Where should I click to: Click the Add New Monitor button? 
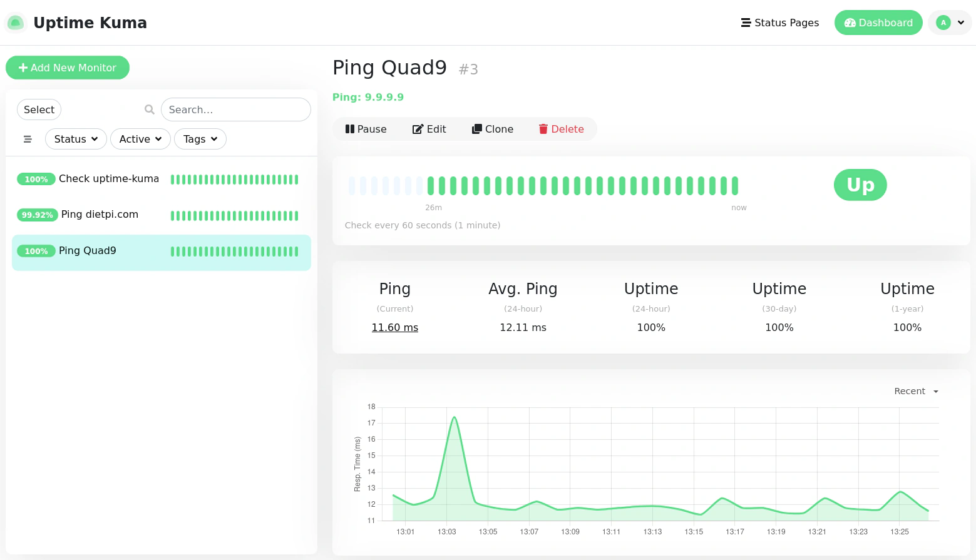tap(67, 68)
